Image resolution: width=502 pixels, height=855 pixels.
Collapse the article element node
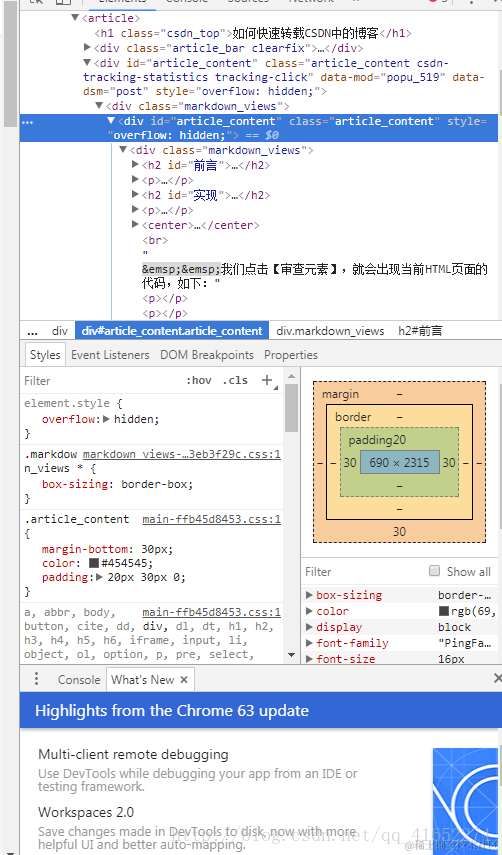(75, 18)
